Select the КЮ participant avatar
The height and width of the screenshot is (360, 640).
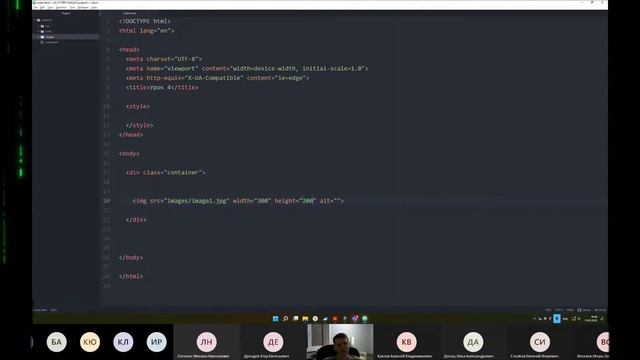[90, 342]
